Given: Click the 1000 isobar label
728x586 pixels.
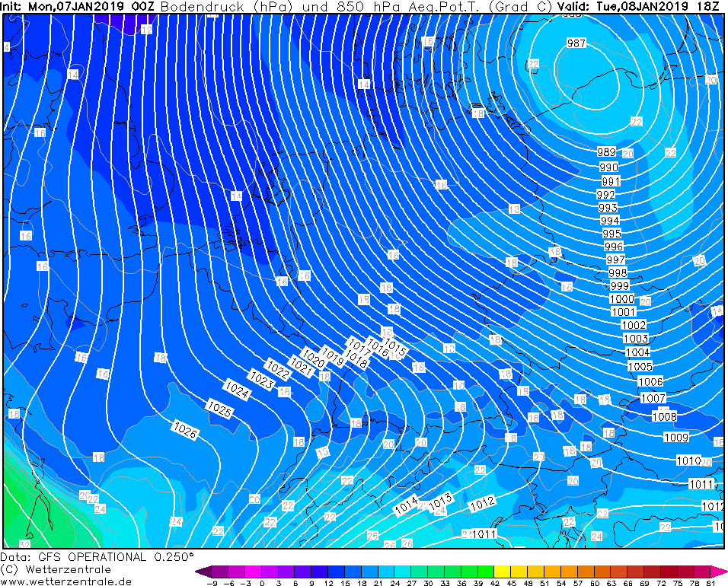Looking at the screenshot, I should (621, 299).
